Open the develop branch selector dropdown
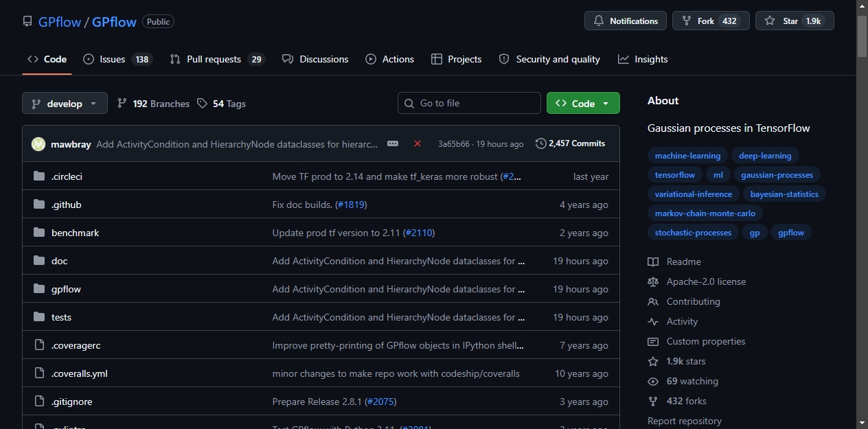The image size is (868, 429). tap(65, 103)
